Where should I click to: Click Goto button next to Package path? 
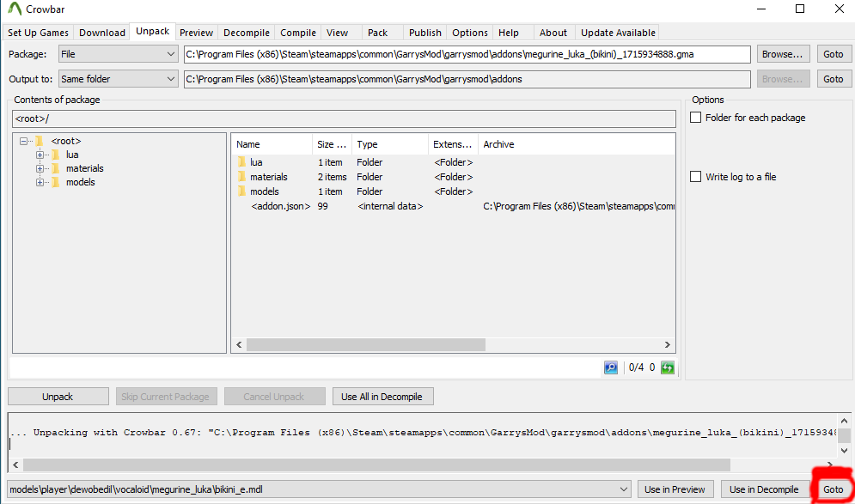834,54
